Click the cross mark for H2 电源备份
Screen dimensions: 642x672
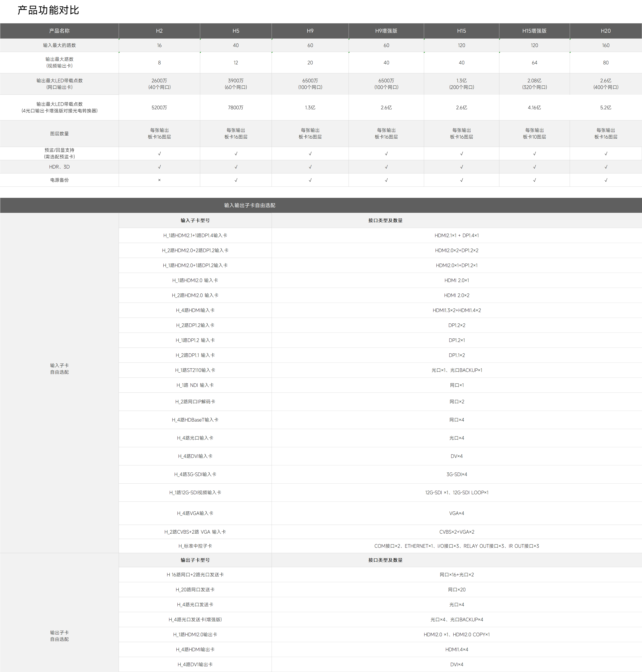[x=159, y=180]
